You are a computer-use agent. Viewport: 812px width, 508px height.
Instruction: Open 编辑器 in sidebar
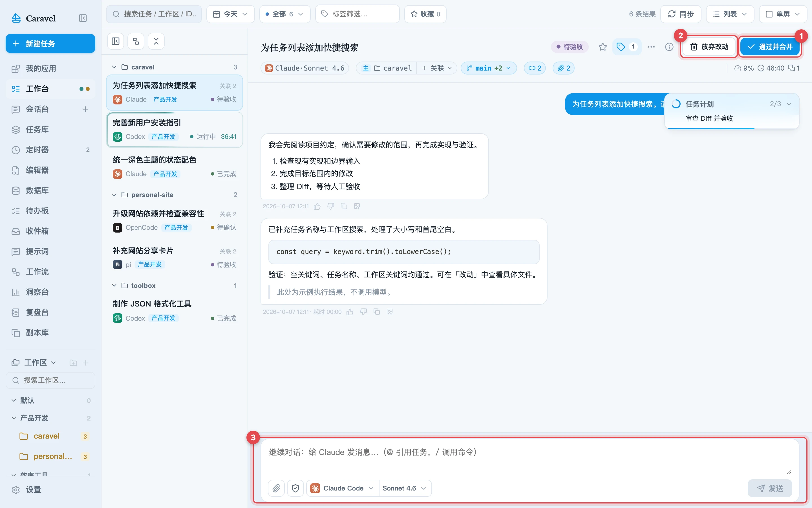coord(50,170)
